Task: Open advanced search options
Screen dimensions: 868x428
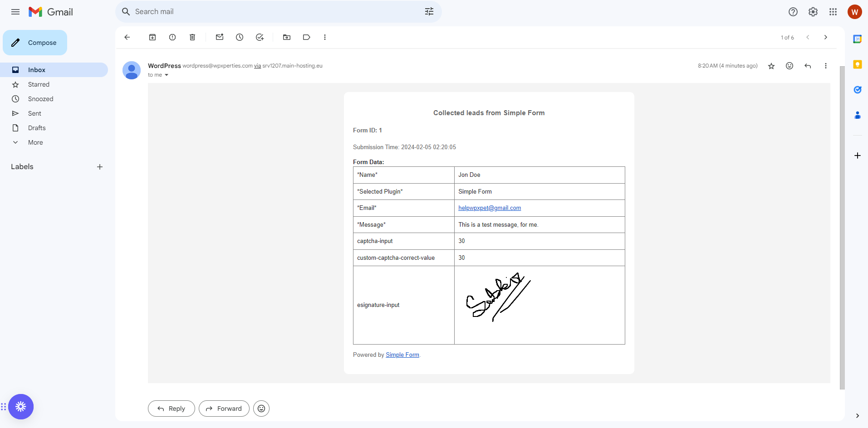Action: [x=429, y=11]
